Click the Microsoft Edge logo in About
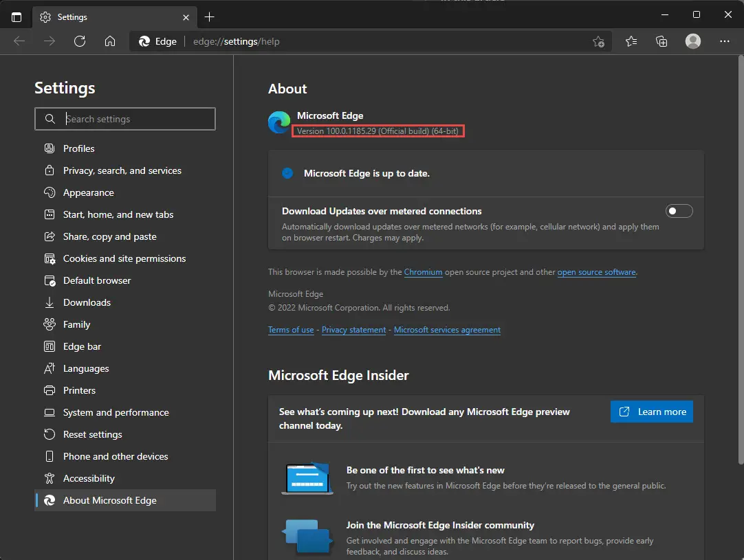Screen dimensions: 744x560 click(x=279, y=122)
